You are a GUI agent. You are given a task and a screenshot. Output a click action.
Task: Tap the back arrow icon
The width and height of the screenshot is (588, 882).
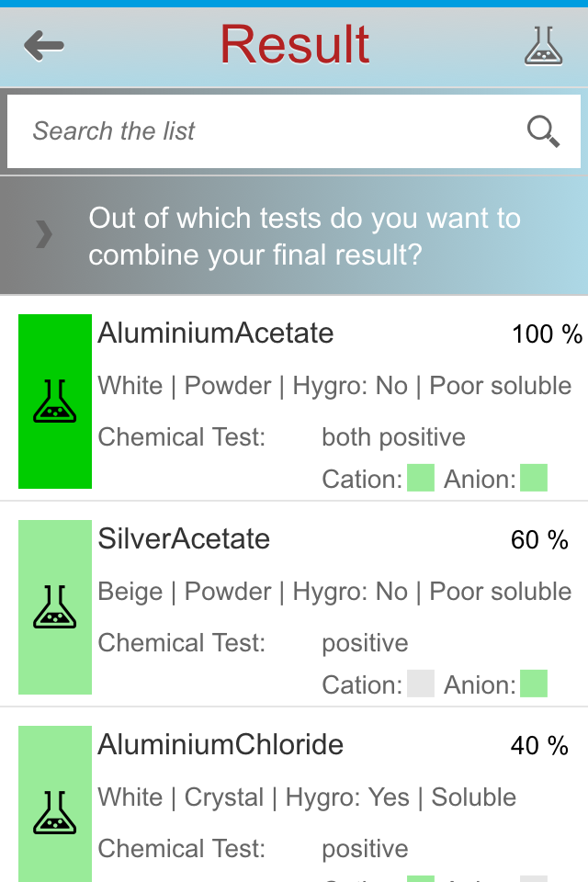point(44,45)
